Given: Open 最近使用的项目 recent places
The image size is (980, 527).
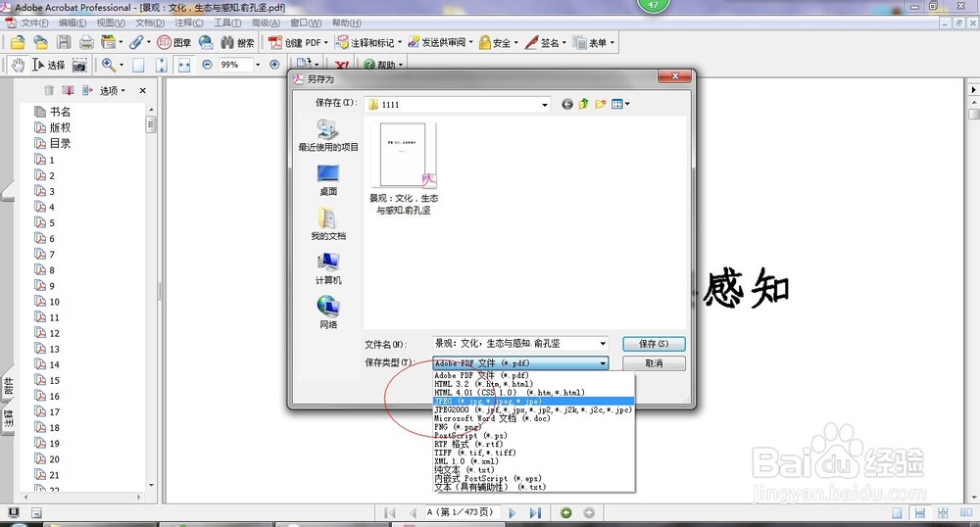Looking at the screenshot, I should (328, 135).
